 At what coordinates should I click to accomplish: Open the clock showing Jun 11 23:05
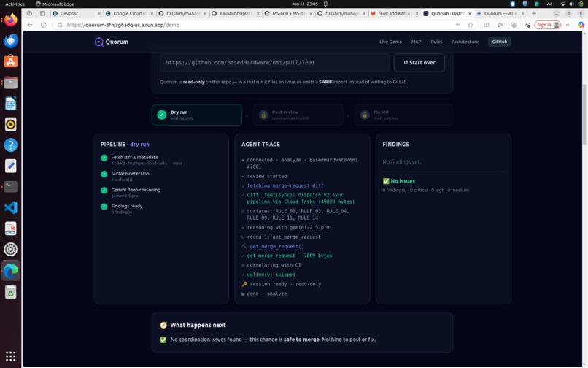[305, 4]
